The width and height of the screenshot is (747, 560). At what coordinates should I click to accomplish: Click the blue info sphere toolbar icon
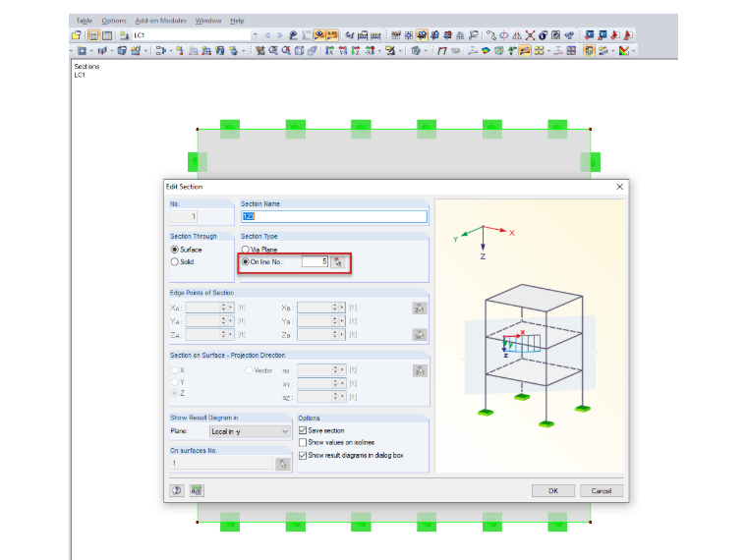click(544, 35)
